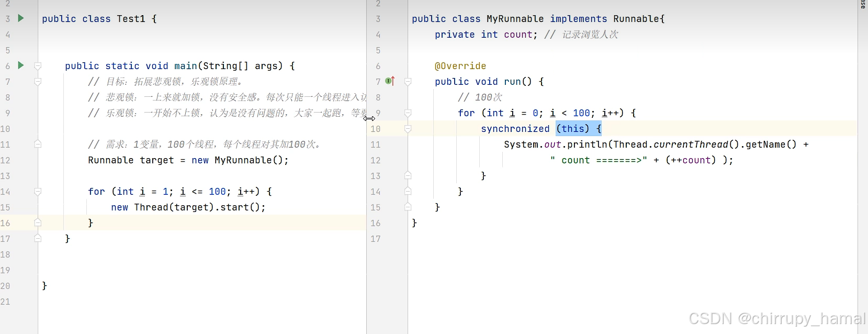Click the highlighted '(this)' expression
This screenshot has height=334, width=868.
pos(573,129)
